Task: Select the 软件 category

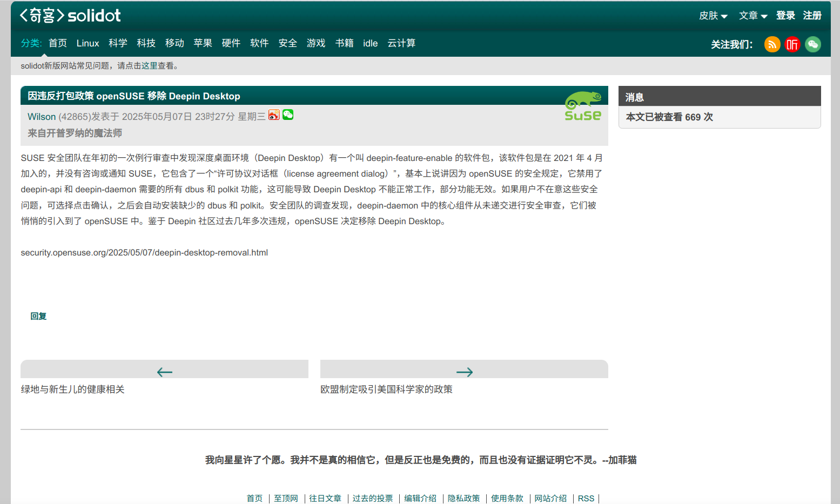Action: [259, 43]
